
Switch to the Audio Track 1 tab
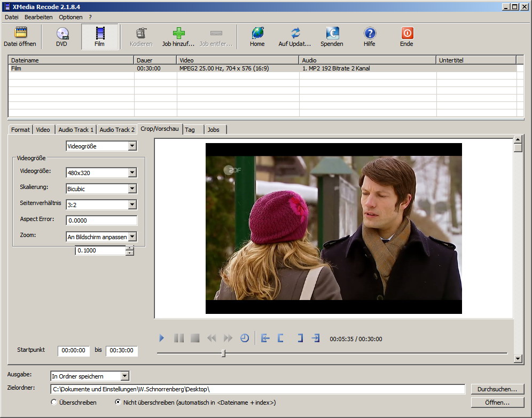(76, 130)
